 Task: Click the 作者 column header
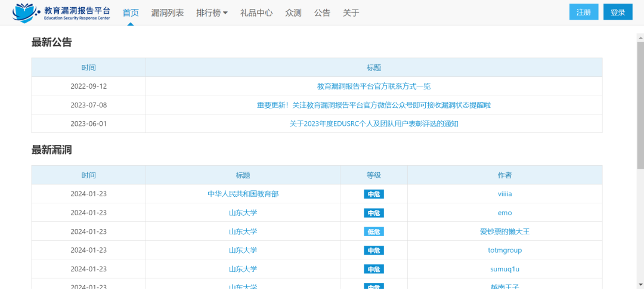click(505, 175)
